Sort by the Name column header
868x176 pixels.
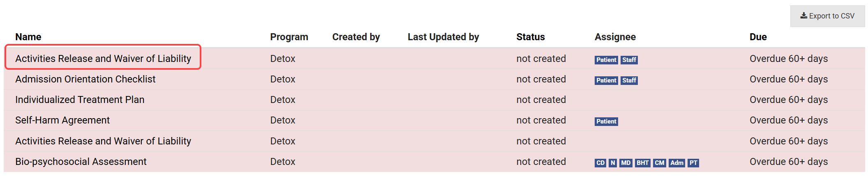28,37
